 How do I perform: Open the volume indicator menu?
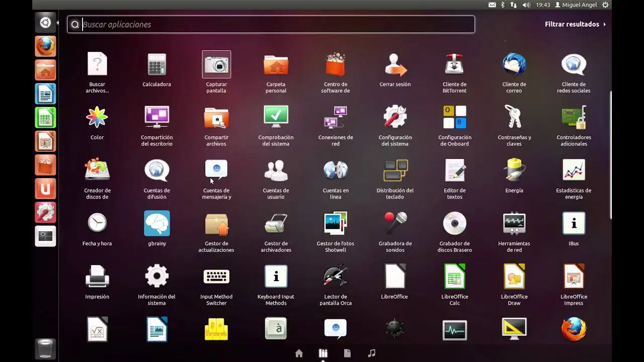(526, 5)
